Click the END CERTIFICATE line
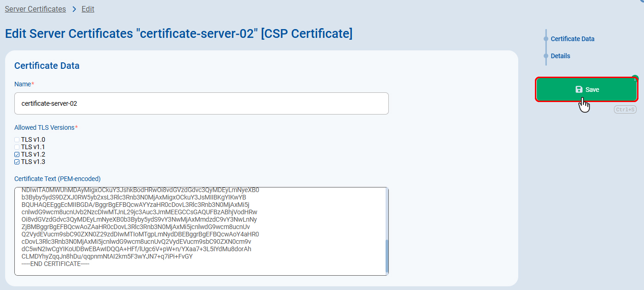The height and width of the screenshot is (290, 644). (55, 264)
